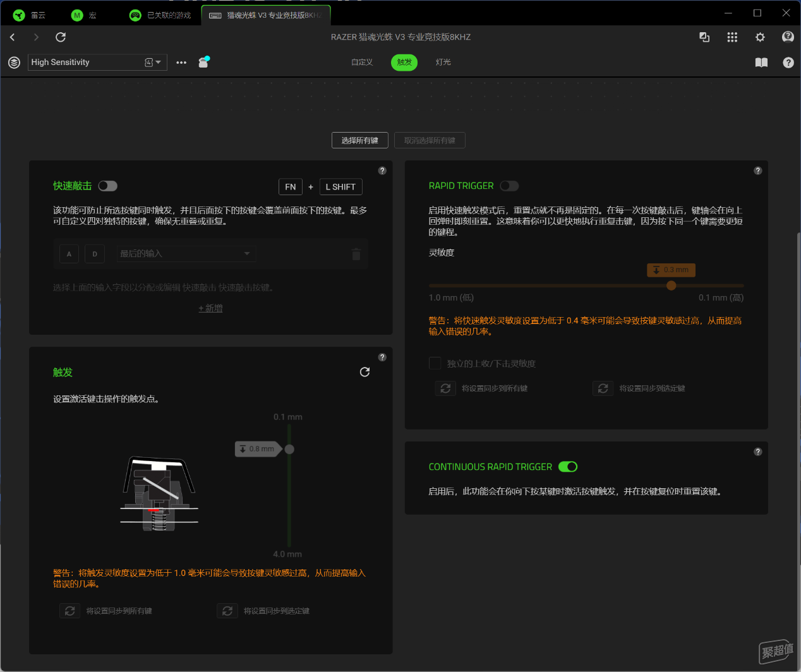Open the apps grid icon
Screen dimensions: 801x672
point(732,37)
